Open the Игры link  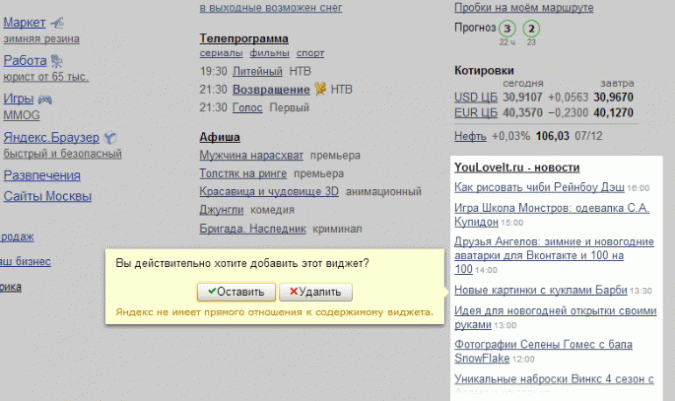19,99
